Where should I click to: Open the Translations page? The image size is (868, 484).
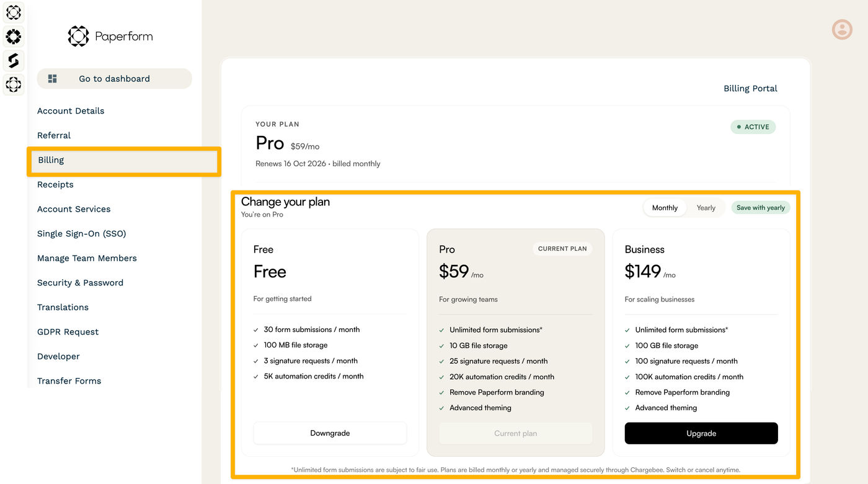(x=63, y=307)
